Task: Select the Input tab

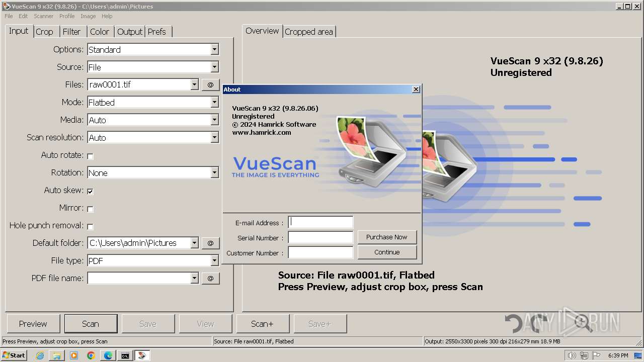Action: click(x=19, y=31)
